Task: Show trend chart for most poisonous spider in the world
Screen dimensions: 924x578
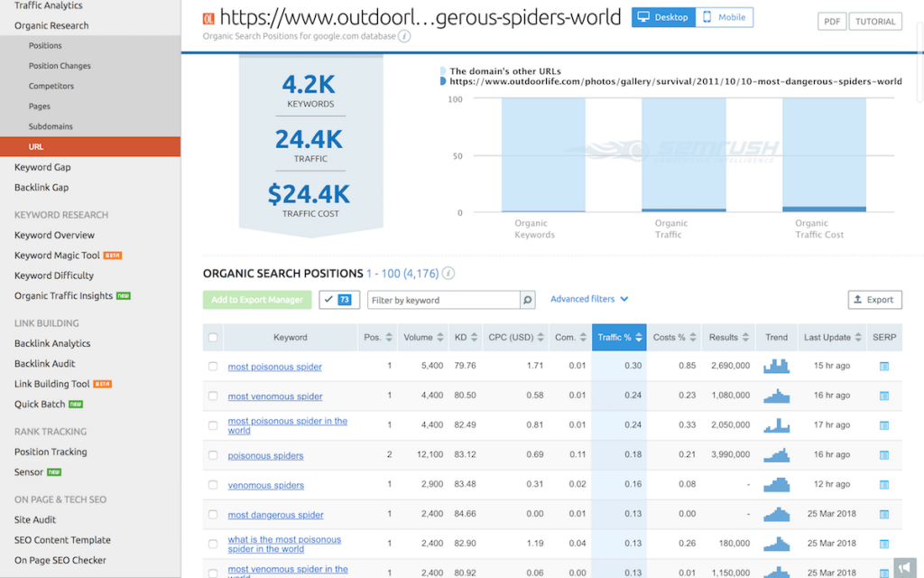Action: click(776, 425)
